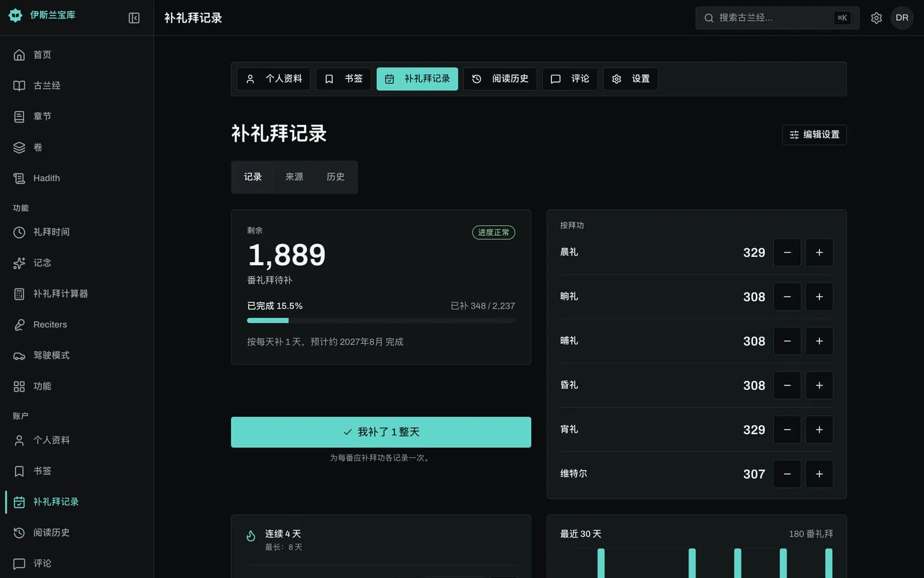Open 补礼拜计算器 in the sidebar
924x578 pixels.
(x=77, y=294)
